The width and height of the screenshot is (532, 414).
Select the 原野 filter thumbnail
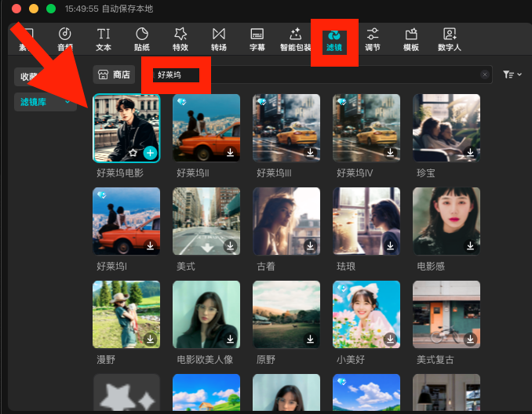click(x=286, y=314)
